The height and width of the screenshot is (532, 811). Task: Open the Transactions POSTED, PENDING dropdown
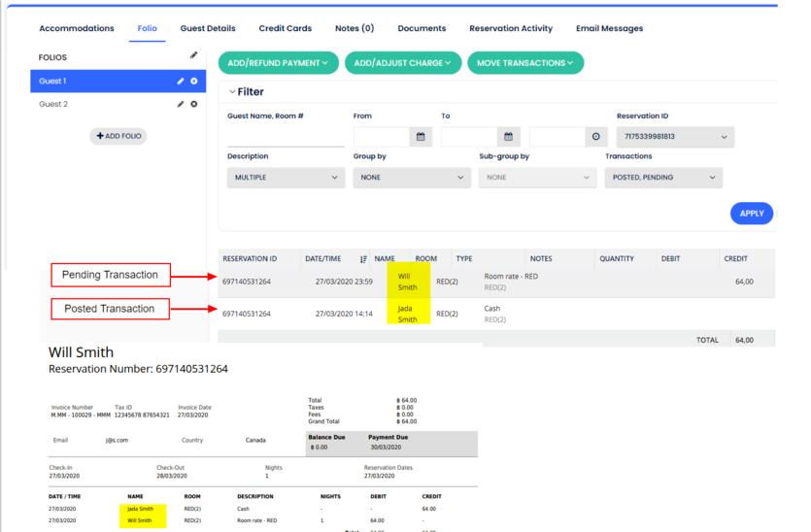tap(663, 178)
